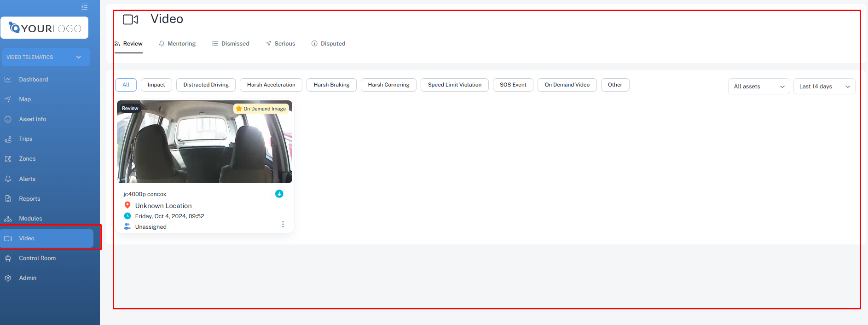
Task: Switch to the Mentoring tab
Action: 177,44
